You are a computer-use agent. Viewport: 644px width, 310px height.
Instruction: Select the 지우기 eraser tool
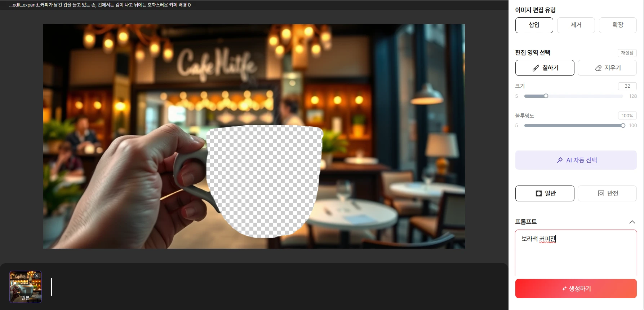(607, 68)
